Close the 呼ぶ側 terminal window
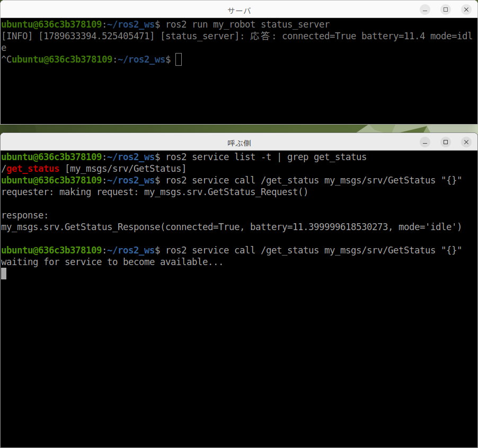The width and height of the screenshot is (478, 448). (466, 142)
